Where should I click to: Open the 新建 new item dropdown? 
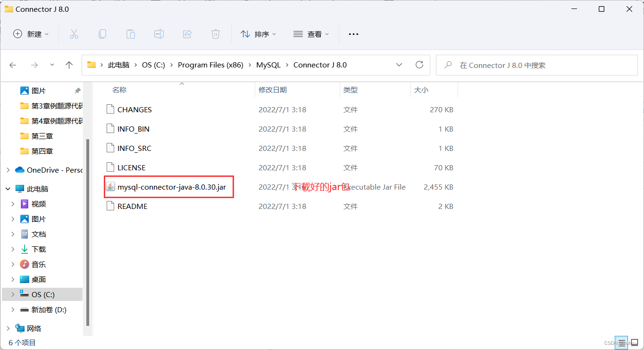(31, 34)
